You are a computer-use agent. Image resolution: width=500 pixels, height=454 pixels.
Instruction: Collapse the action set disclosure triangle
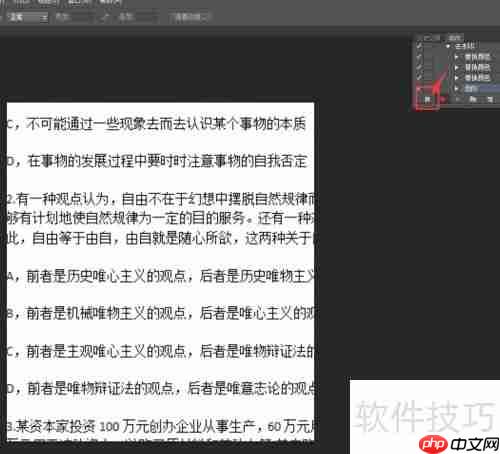point(448,46)
